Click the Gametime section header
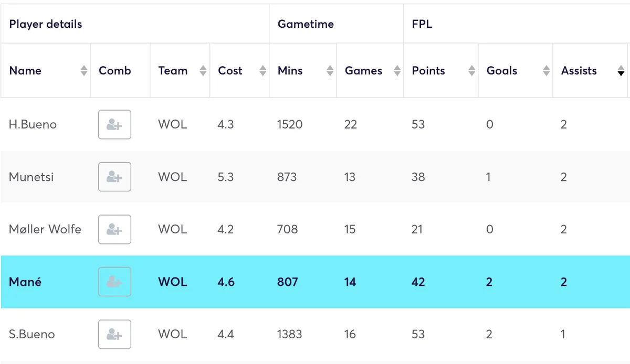This screenshot has height=364, width=630. click(306, 23)
